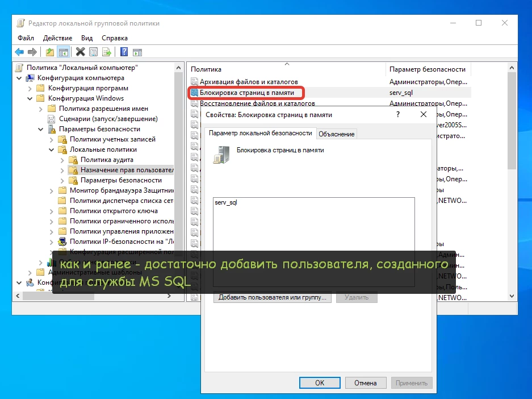532x399 pixels.
Task: Click the Back arrow in the toolbar
Action: point(19,52)
